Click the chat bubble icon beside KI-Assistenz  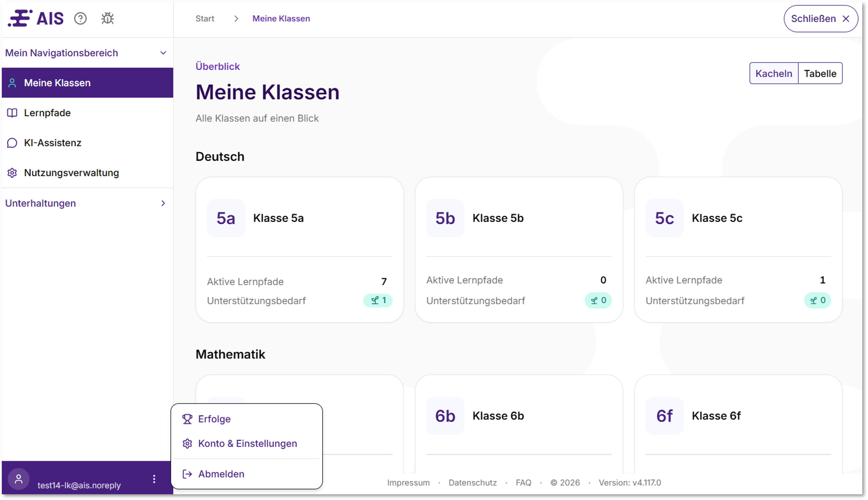click(12, 143)
